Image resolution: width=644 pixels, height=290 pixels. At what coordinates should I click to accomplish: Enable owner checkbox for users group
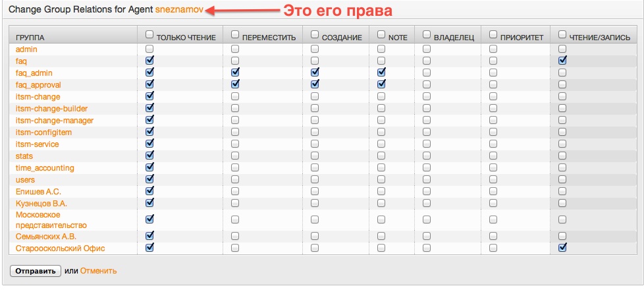coord(427,179)
